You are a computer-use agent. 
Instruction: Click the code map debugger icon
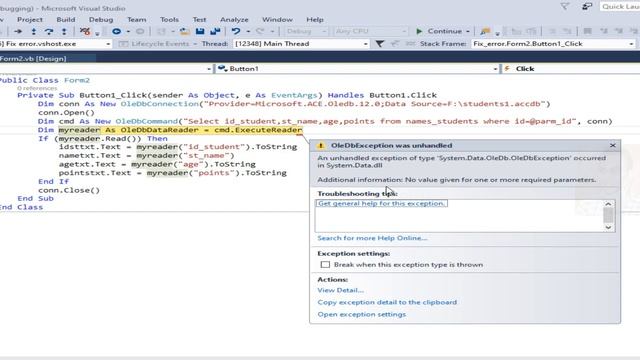(x=85, y=31)
